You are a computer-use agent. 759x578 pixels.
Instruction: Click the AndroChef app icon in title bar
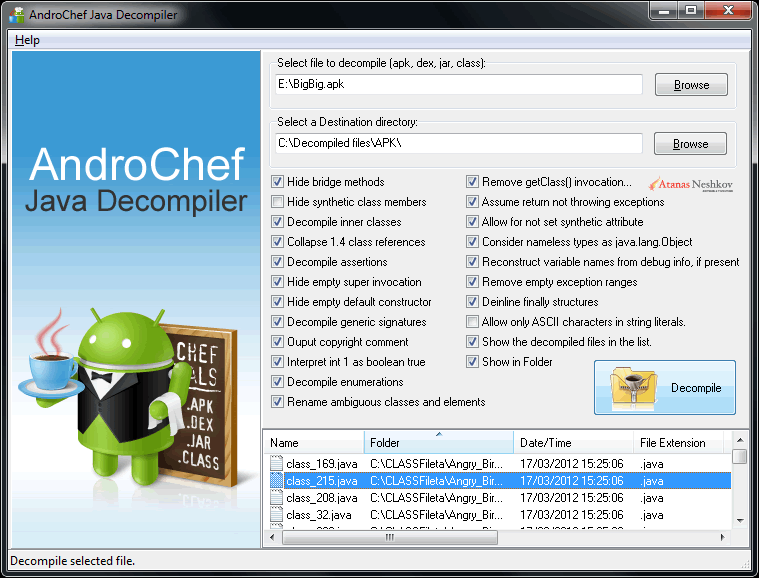(x=16, y=15)
